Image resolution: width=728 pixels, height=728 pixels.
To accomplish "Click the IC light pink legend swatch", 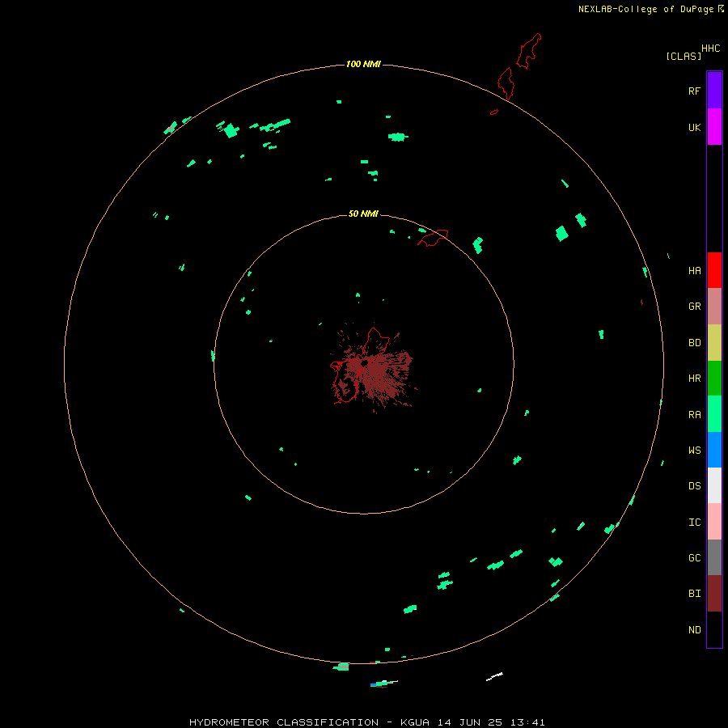I will pyautogui.click(x=714, y=522).
